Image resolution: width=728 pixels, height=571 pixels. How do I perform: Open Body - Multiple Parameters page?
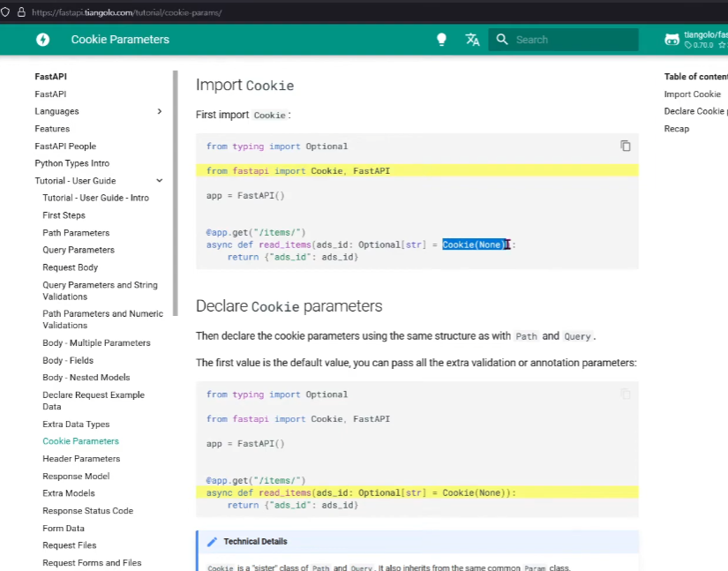point(96,342)
